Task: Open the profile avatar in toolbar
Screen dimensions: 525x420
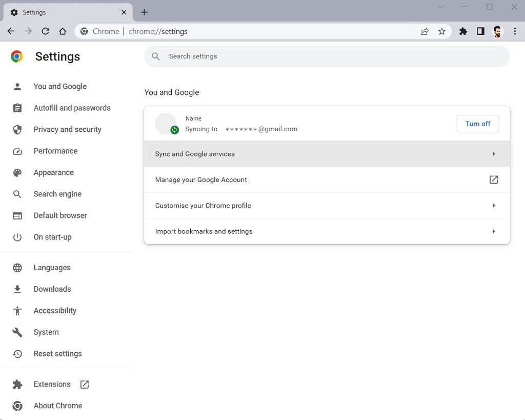Action: click(497, 31)
